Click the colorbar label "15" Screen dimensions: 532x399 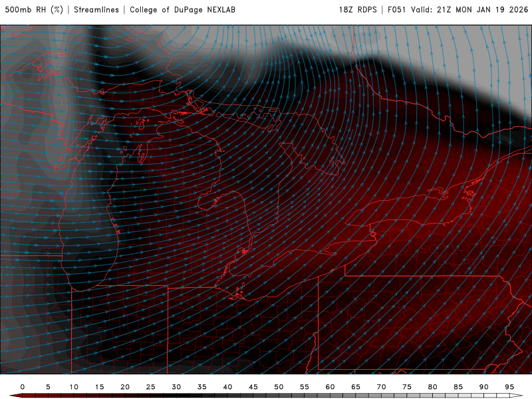(x=99, y=387)
